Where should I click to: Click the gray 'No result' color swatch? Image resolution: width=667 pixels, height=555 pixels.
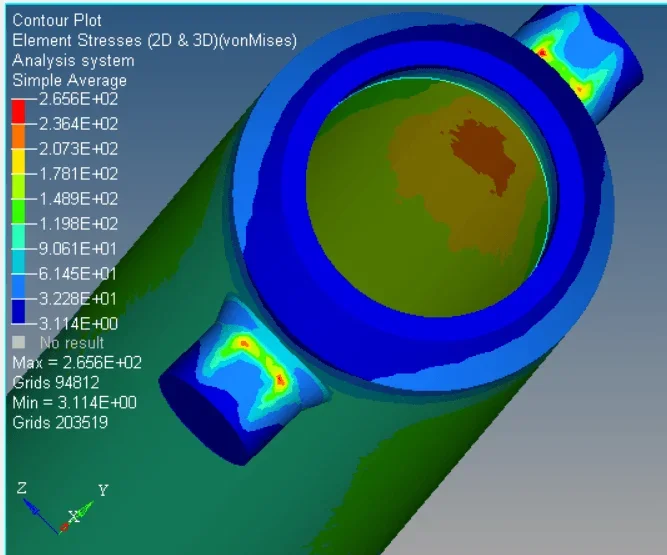click(18, 342)
